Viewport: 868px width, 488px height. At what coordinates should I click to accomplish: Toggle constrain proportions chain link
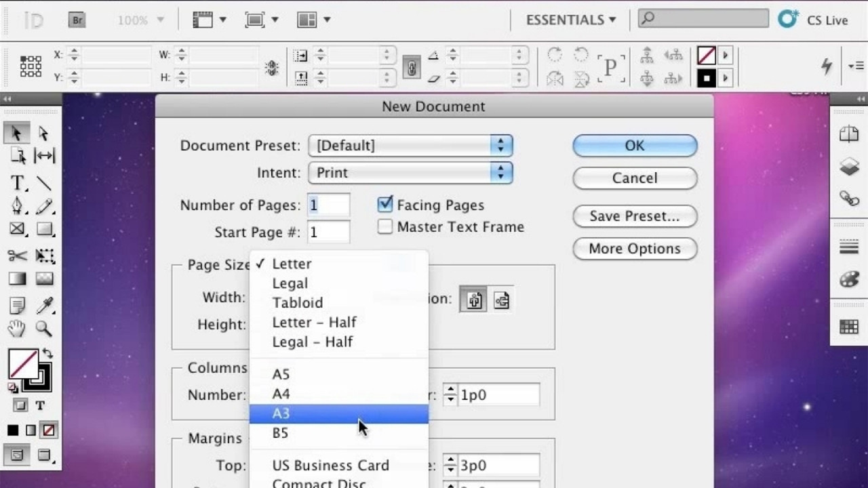pos(411,68)
